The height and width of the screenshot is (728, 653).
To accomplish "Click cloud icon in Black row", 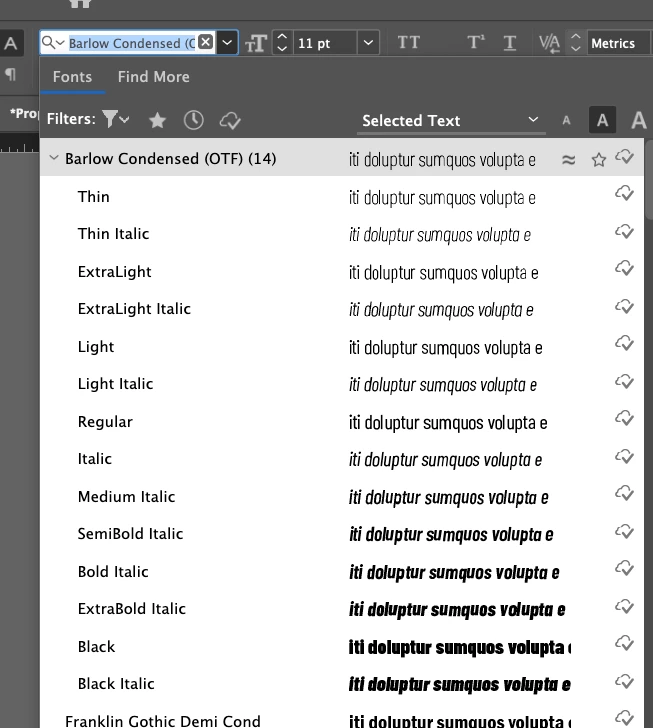I will point(625,644).
